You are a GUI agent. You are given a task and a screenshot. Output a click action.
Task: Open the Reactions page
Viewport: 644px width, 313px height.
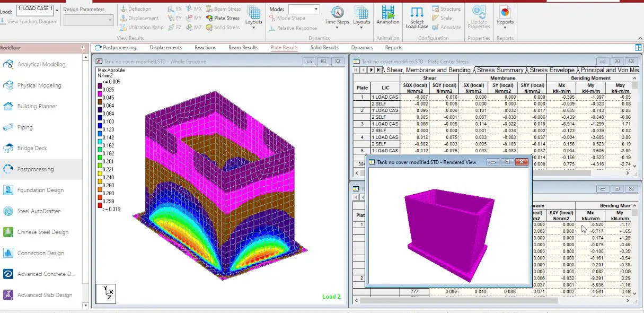click(x=205, y=47)
